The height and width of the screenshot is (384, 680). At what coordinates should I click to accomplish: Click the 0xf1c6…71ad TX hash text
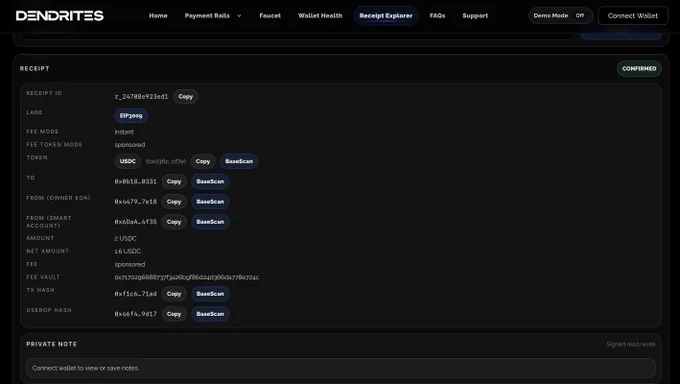click(136, 294)
